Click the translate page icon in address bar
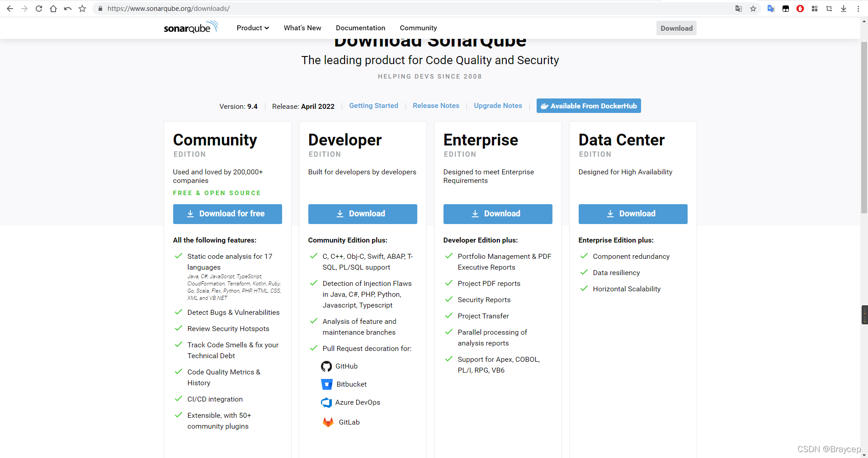This screenshot has width=868, height=458. tap(739, 9)
